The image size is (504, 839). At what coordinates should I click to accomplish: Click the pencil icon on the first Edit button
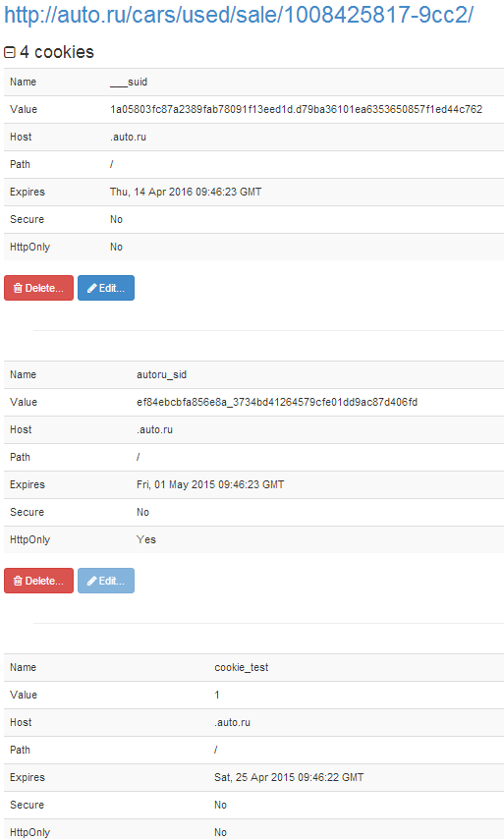click(92, 288)
